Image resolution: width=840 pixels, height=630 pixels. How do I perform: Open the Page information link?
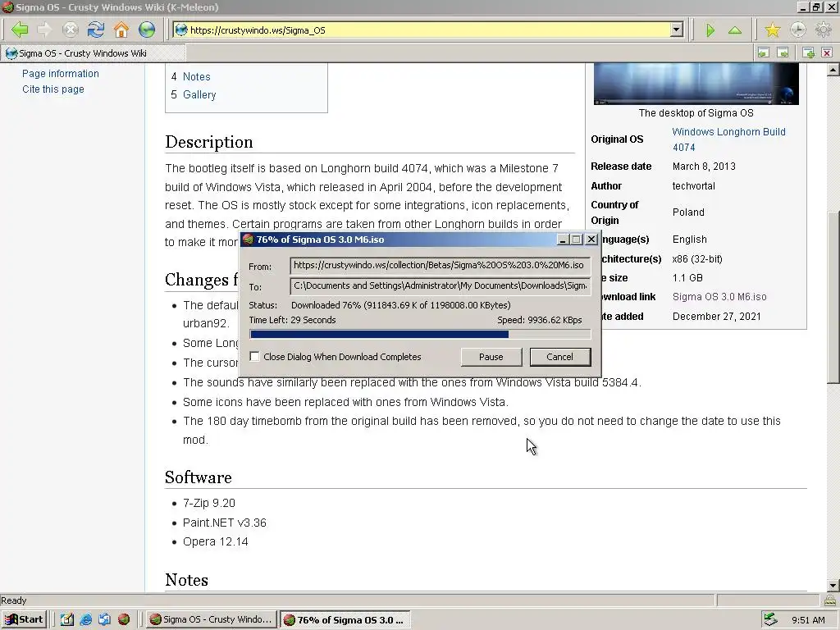pyautogui.click(x=61, y=73)
